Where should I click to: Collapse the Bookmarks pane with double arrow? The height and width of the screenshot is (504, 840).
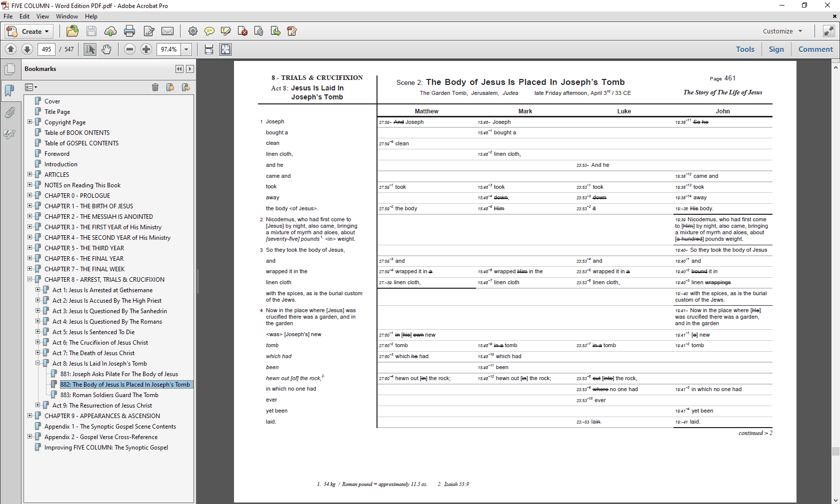(179, 69)
